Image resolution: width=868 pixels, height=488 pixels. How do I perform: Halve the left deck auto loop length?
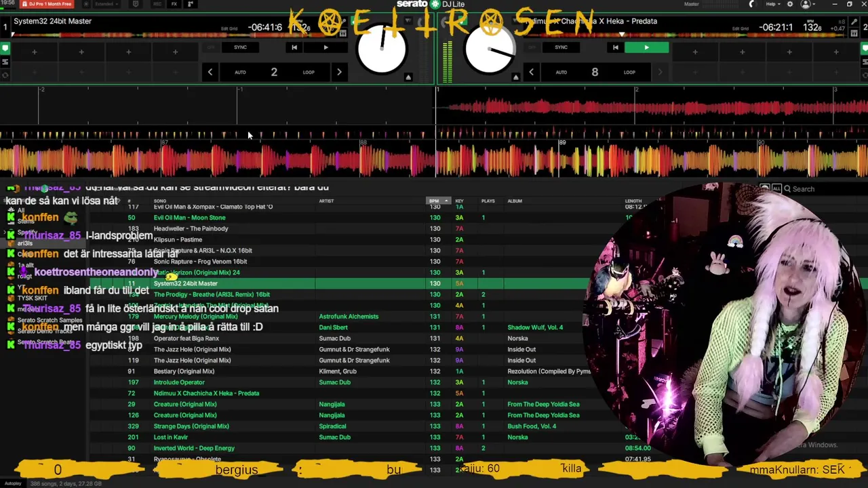[210, 72]
